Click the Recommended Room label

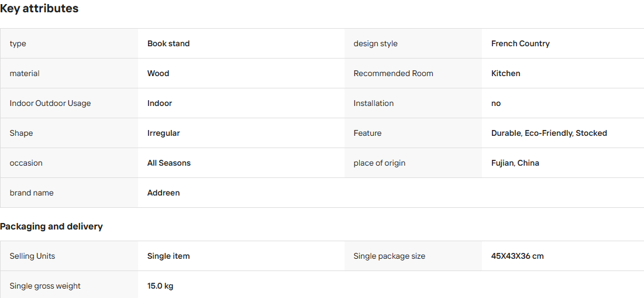(x=394, y=74)
